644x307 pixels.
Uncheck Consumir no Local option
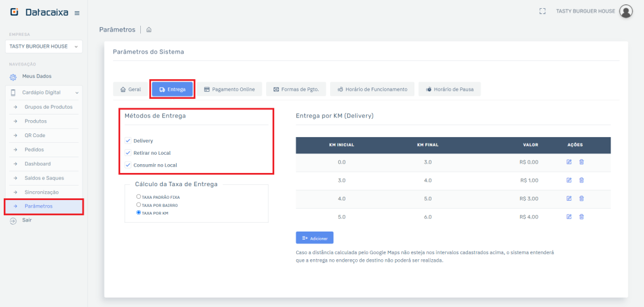click(x=128, y=165)
